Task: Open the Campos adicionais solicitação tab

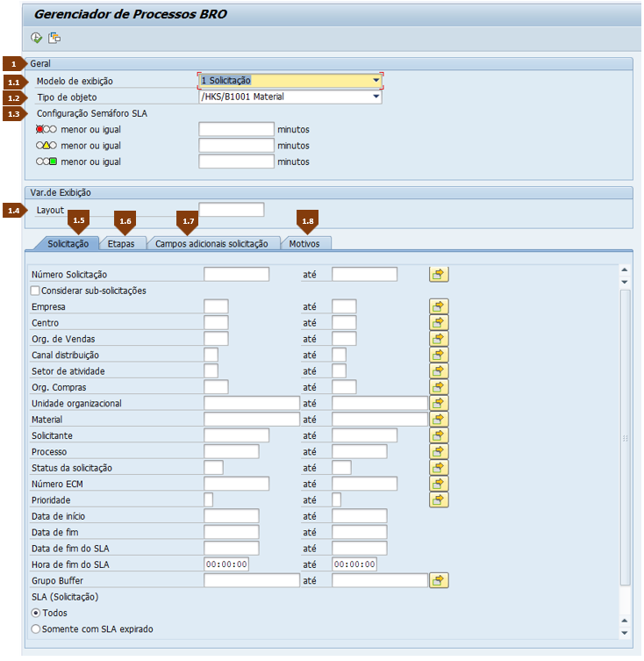Action: point(211,244)
